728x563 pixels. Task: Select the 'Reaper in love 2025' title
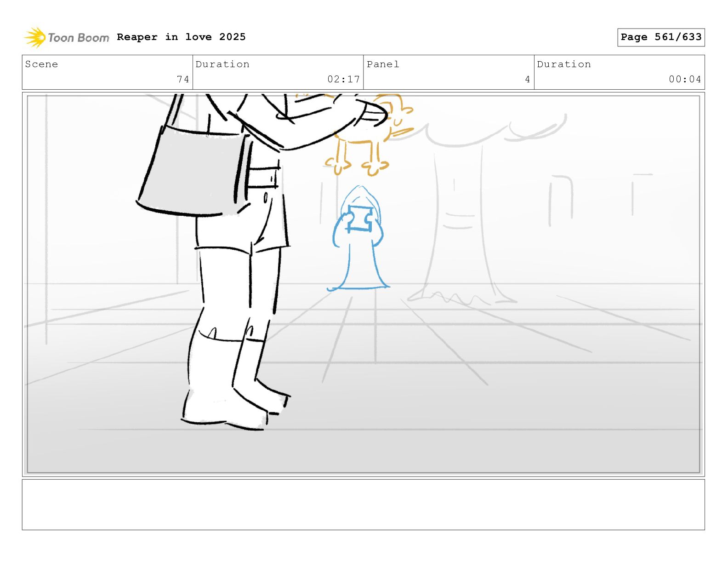click(181, 37)
